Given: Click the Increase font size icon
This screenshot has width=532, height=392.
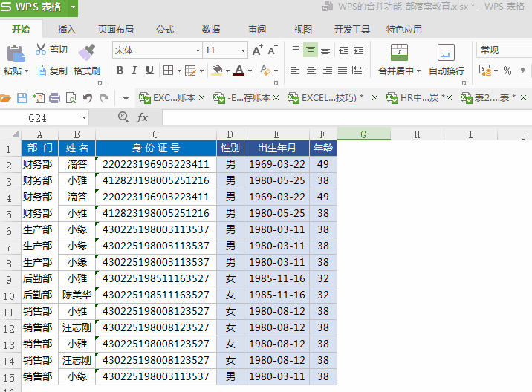Looking at the screenshot, I should pos(257,50).
